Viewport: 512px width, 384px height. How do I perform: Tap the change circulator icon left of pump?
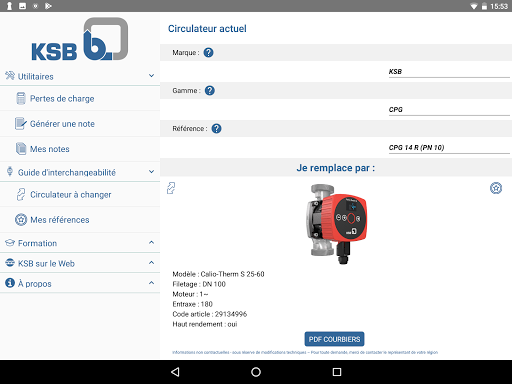[171, 188]
